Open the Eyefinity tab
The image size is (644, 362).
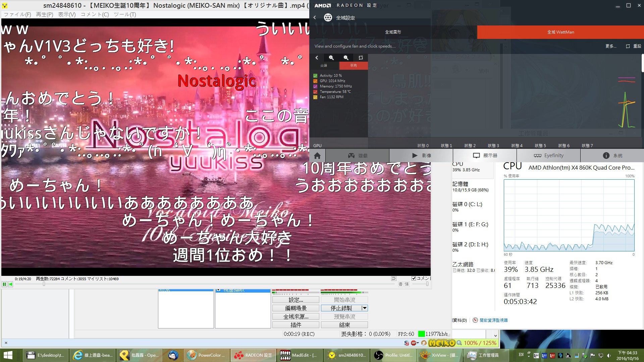[549, 156]
